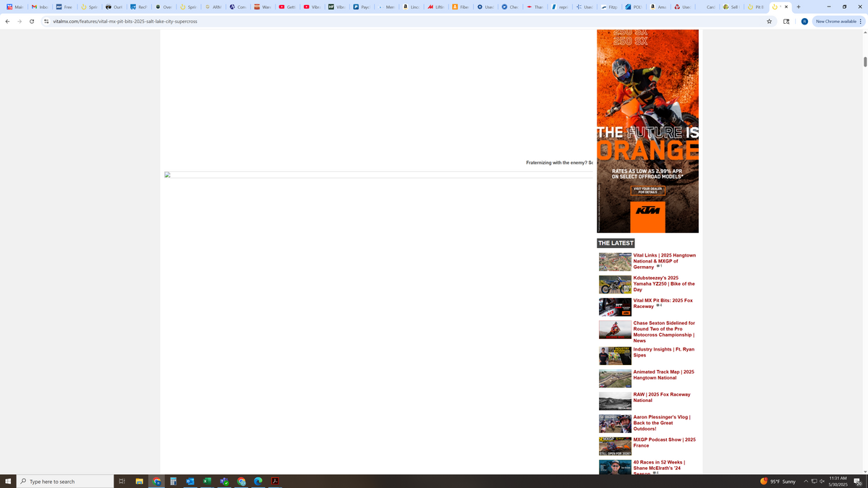Open Microsoft Edge from the taskbar
Image resolution: width=868 pixels, height=488 pixels.
258,481
